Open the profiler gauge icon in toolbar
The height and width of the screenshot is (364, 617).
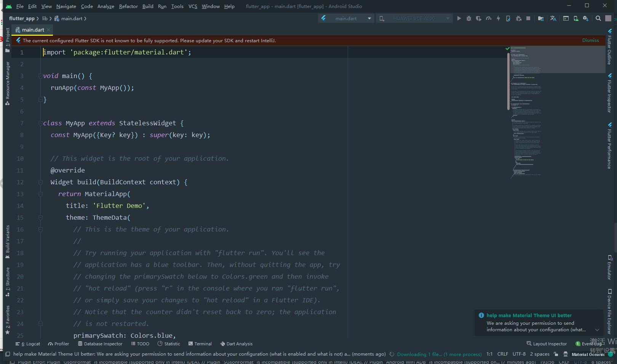pyautogui.click(x=489, y=18)
